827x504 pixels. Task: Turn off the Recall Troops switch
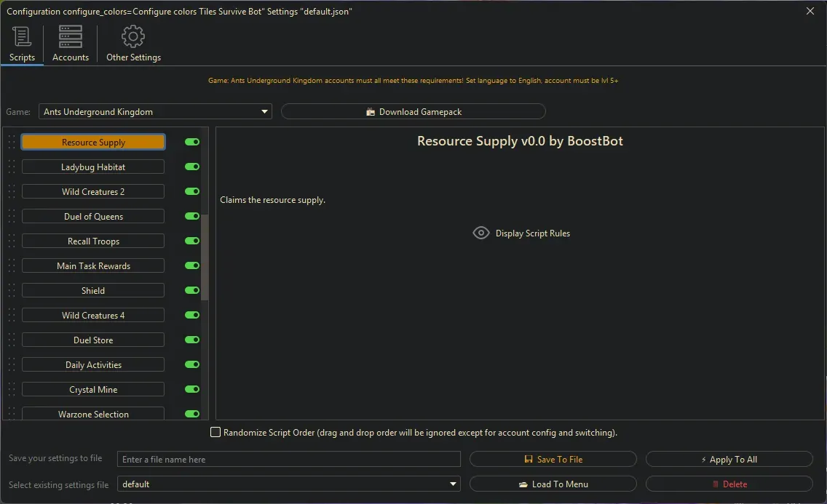192,241
